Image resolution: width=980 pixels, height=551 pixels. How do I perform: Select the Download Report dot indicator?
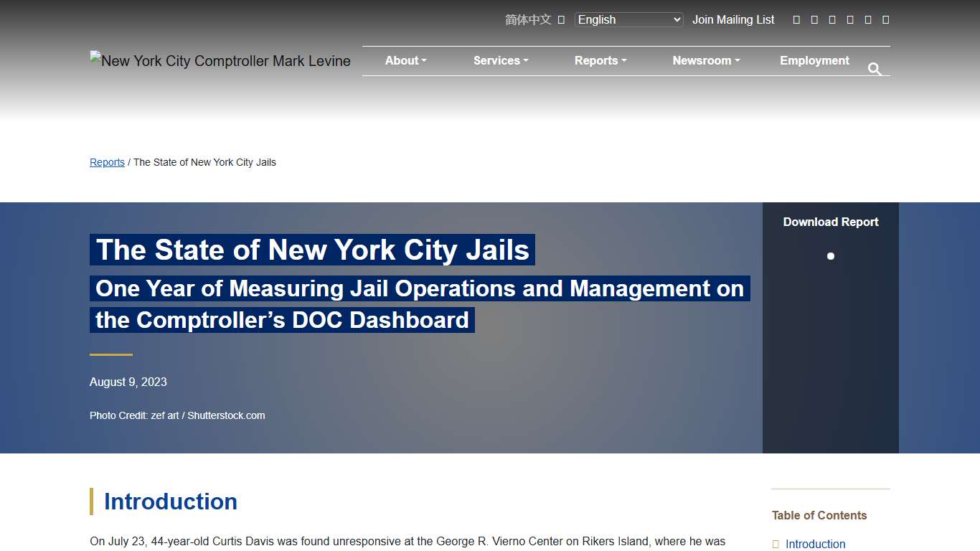coord(830,255)
